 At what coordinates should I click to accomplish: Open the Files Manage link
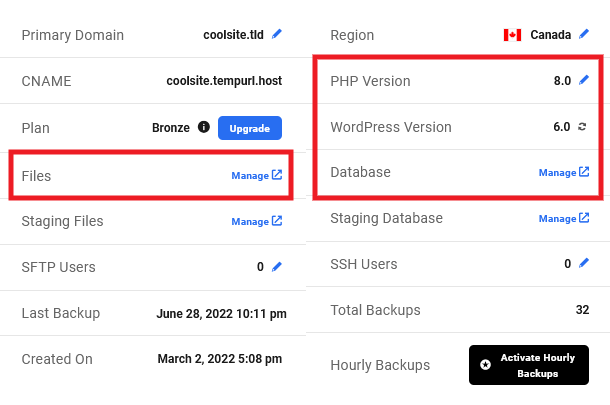(256, 175)
